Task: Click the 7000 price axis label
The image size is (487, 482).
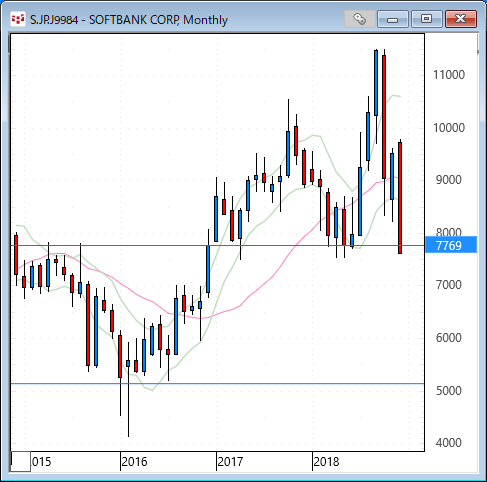Action: (x=449, y=285)
